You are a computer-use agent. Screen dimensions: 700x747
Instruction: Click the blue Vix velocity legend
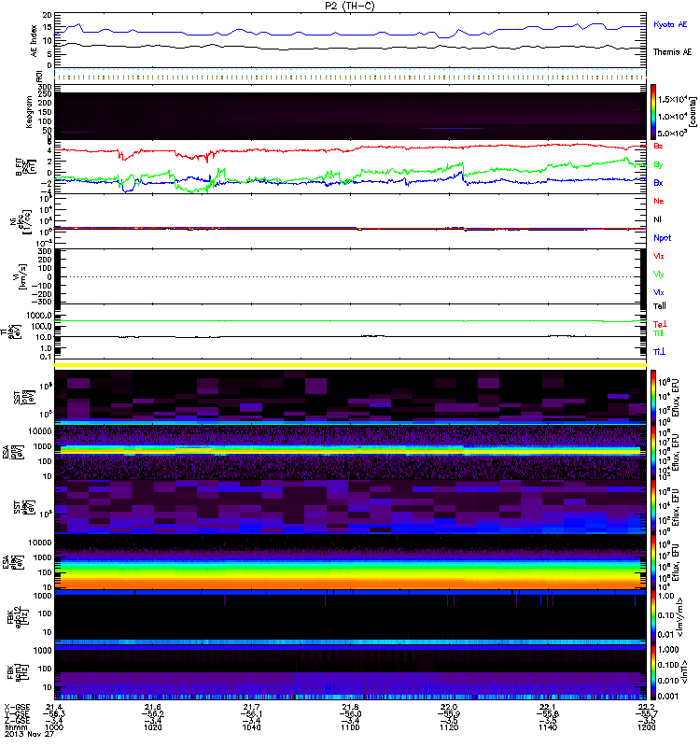point(659,292)
